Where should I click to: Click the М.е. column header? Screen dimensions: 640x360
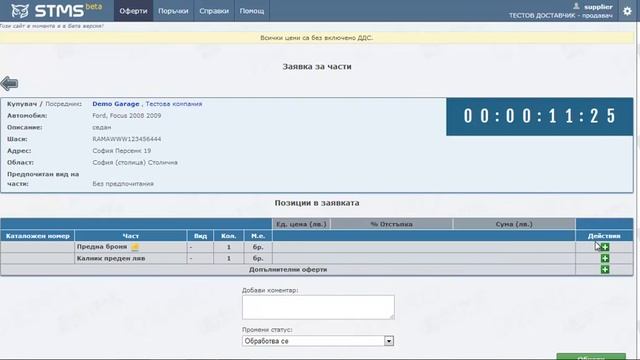coord(258,236)
